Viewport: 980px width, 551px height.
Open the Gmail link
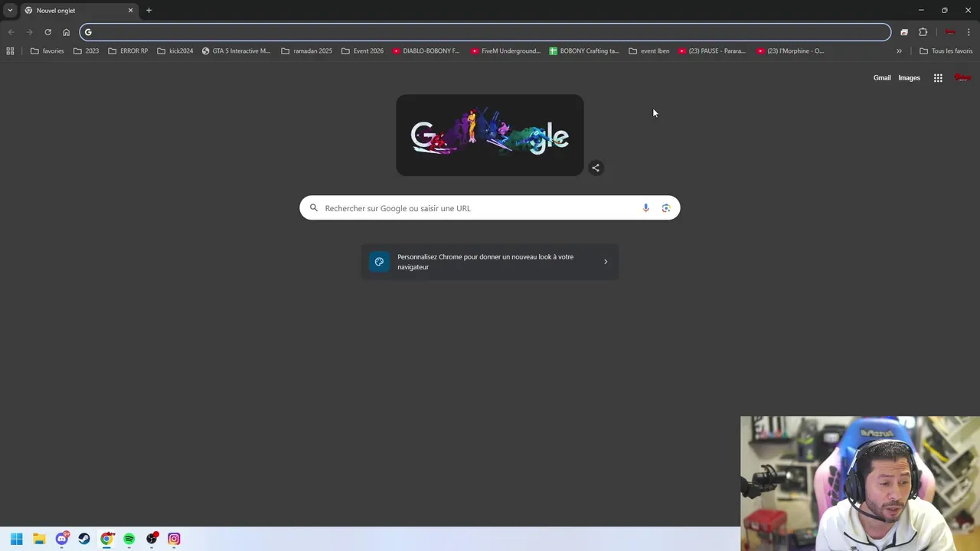point(882,78)
